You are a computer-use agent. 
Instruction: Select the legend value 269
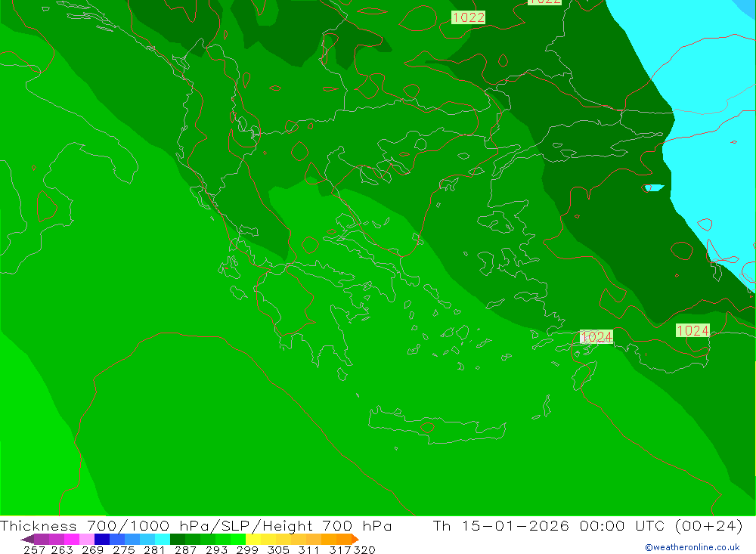click(92, 549)
